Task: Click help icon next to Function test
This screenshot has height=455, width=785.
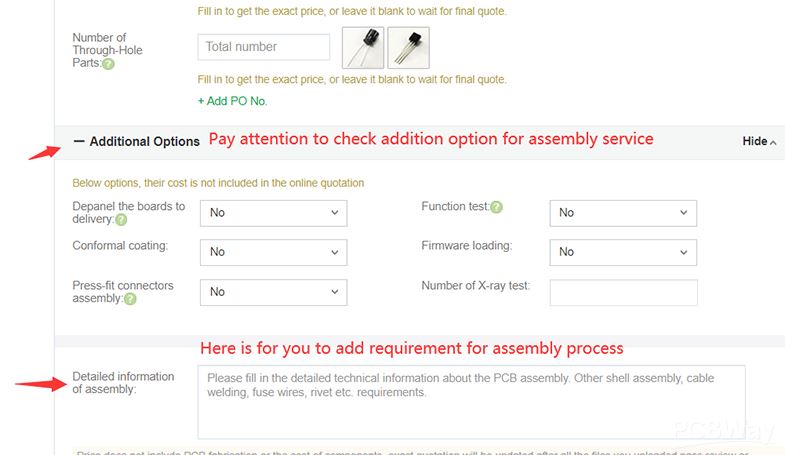Action: pyautogui.click(x=496, y=207)
